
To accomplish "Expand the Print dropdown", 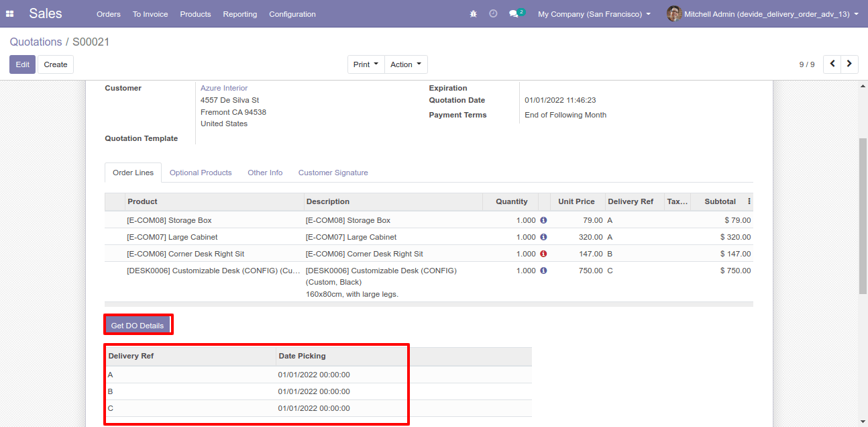I will tap(366, 64).
